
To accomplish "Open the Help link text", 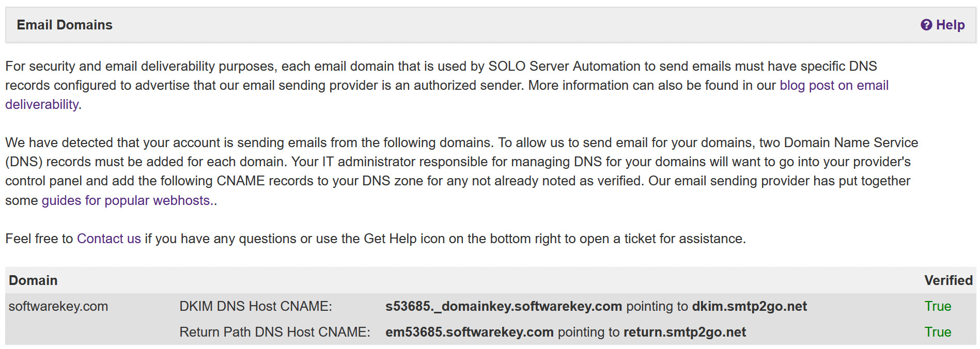I will coord(950,25).
